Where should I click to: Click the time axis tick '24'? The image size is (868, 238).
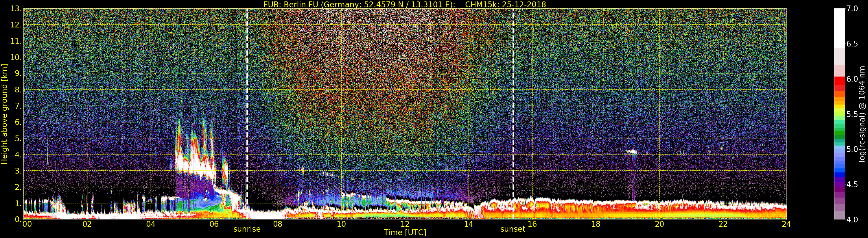[786, 224]
